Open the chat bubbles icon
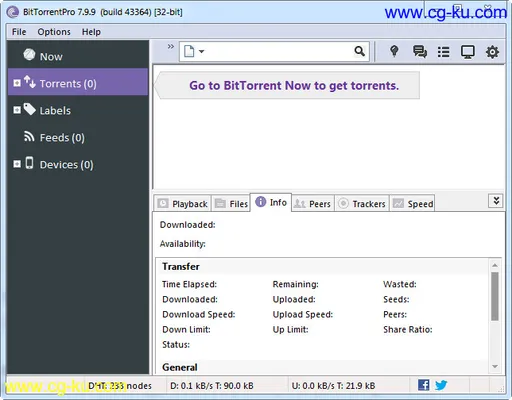Viewport: 512px width, 400px height. click(x=420, y=52)
